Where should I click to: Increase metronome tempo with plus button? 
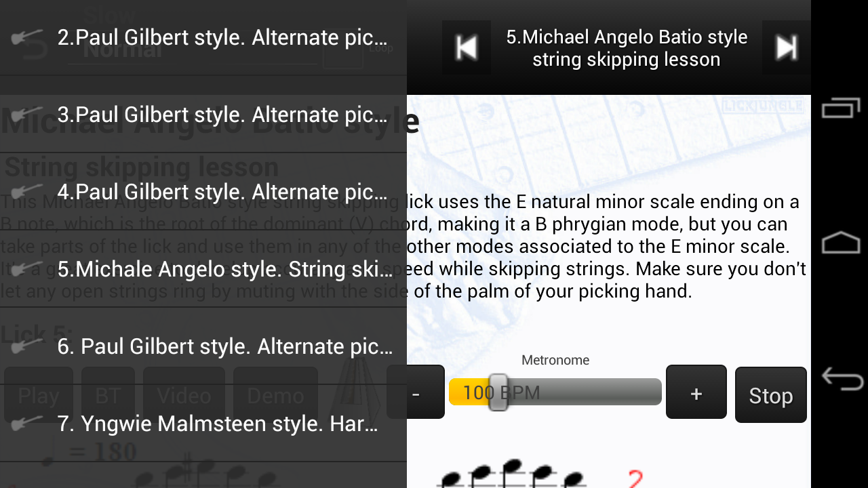696,392
